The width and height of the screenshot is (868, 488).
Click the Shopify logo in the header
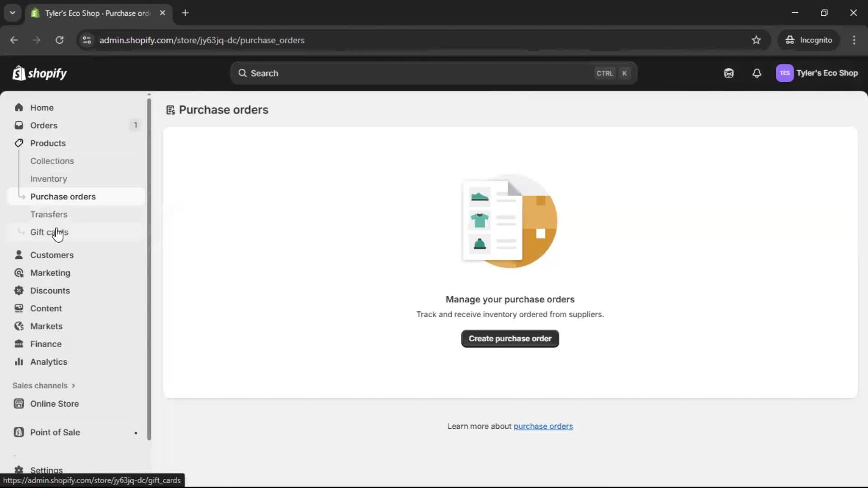[40, 73]
